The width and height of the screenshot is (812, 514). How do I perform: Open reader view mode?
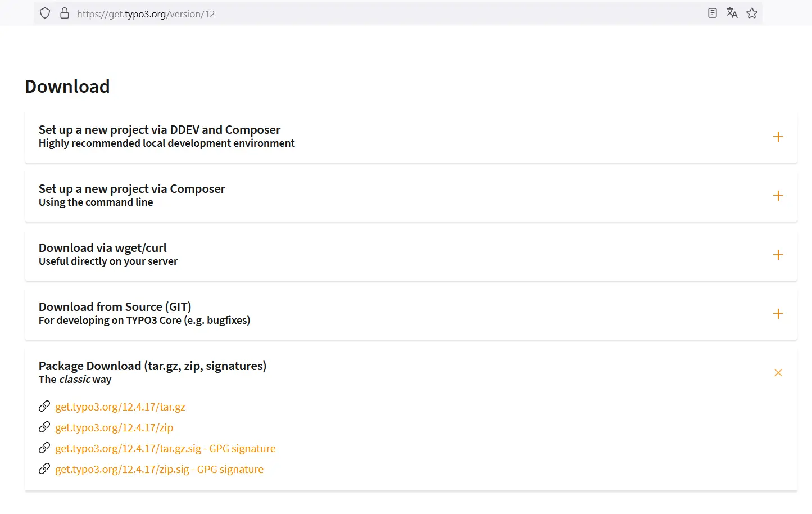click(712, 13)
